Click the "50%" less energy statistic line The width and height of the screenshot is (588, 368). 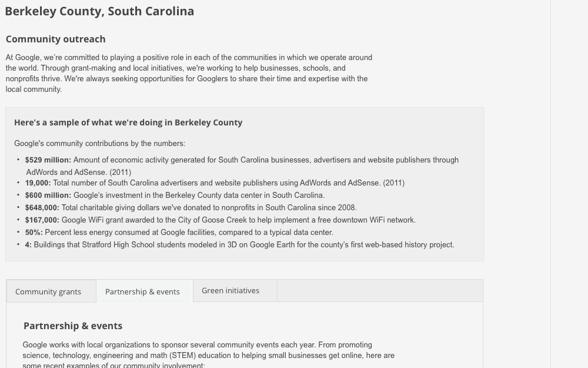[x=179, y=233]
